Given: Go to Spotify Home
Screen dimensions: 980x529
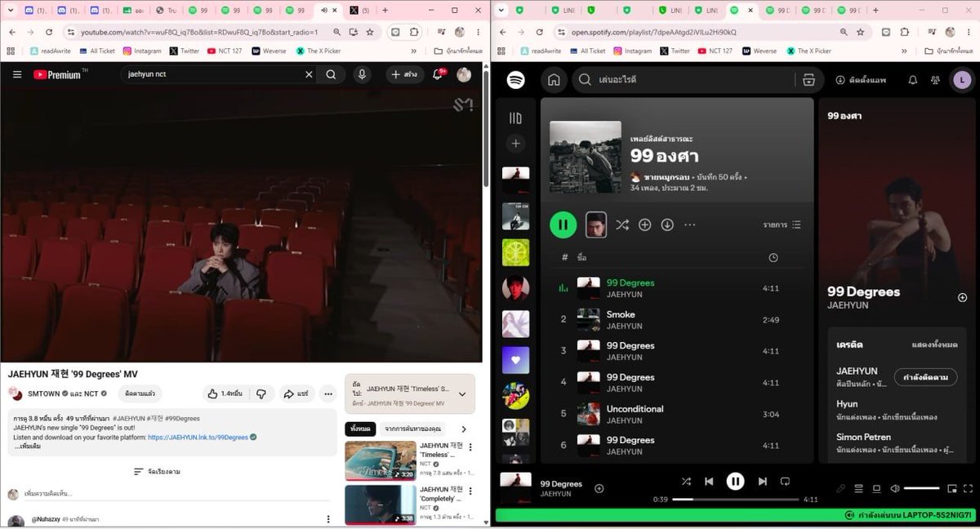Looking at the screenshot, I should 554,80.
